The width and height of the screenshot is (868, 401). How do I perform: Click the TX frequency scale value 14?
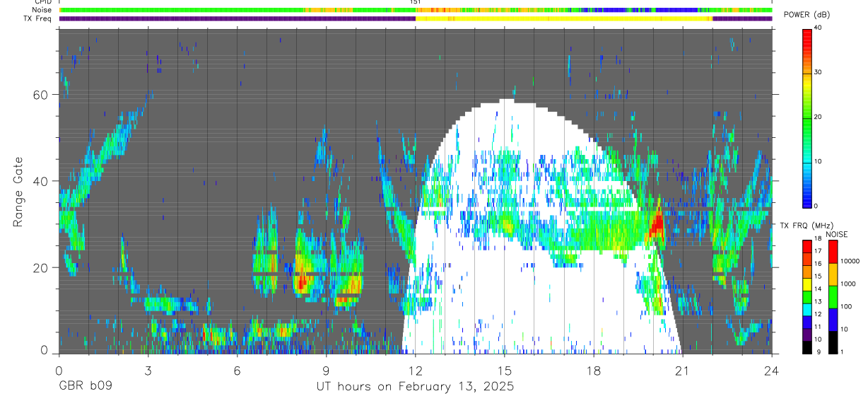point(818,289)
